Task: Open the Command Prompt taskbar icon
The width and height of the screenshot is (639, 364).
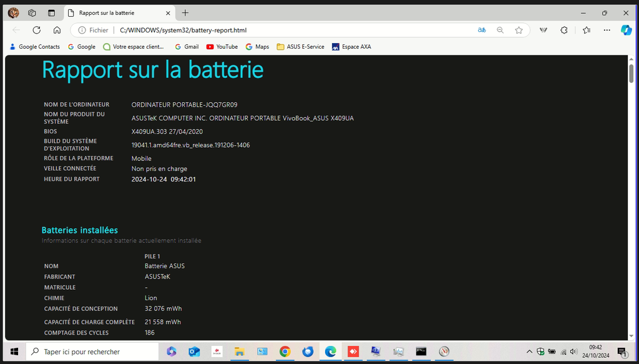Action: click(x=421, y=352)
